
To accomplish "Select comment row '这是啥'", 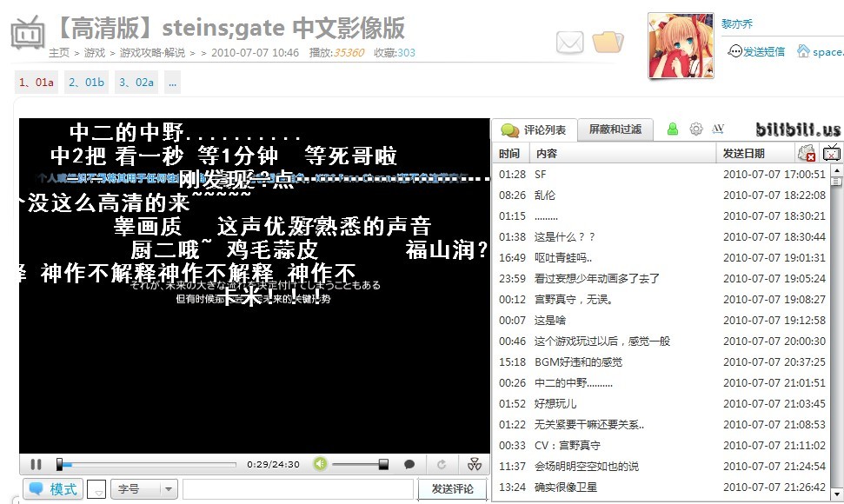I will coord(661,320).
